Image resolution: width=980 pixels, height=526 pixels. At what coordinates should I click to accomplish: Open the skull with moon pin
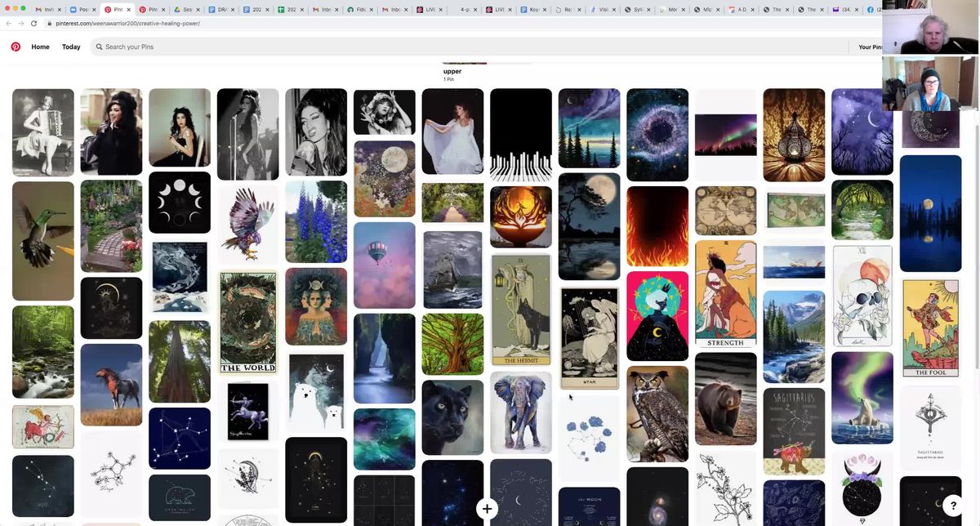tap(862, 296)
